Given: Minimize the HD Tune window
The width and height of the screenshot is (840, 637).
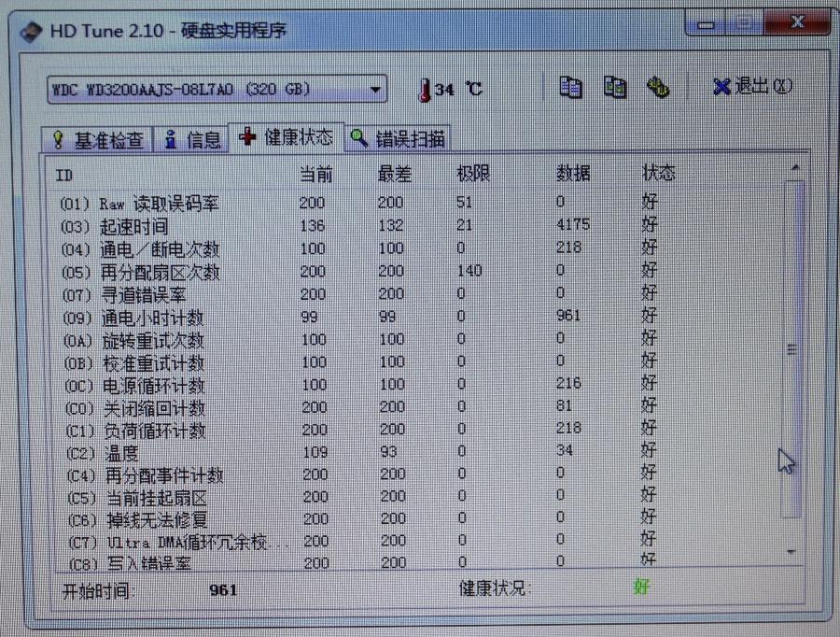Looking at the screenshot, I should click(x=706, y=24).
